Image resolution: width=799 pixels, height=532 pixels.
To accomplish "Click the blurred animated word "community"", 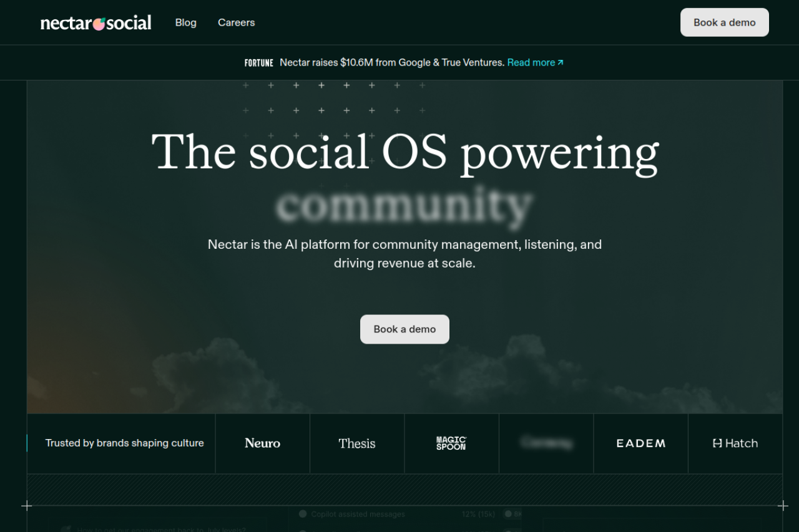I will click(404, 205).
